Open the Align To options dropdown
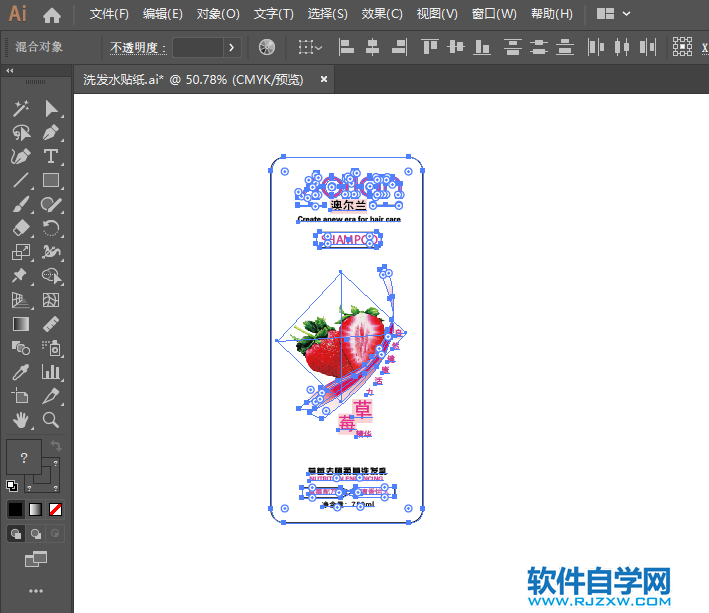Screen dimensions: 709x613 coord(310,47)
